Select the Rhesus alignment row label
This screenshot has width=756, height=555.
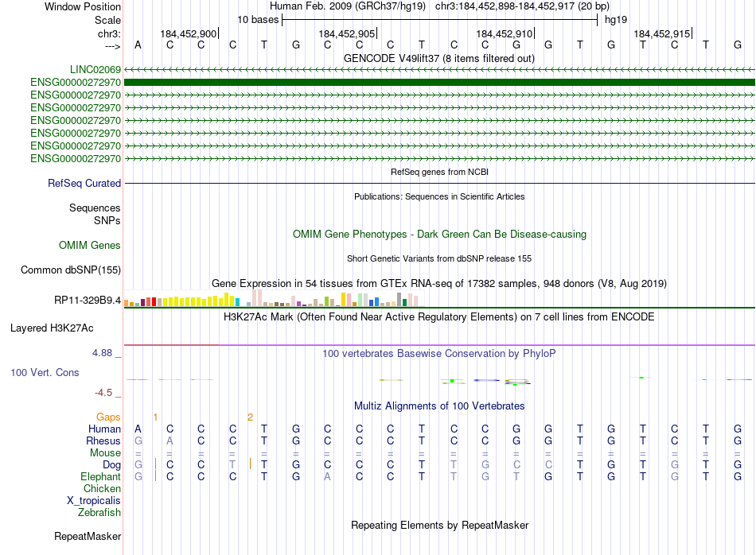click(103, 441)
